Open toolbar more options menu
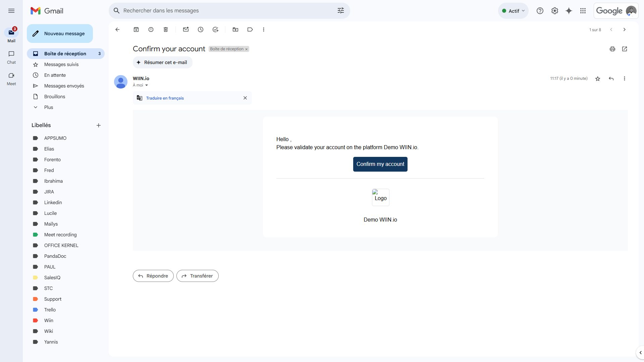Image resolution: width=644 pixels, height=362 pixels. coord(264,29)
